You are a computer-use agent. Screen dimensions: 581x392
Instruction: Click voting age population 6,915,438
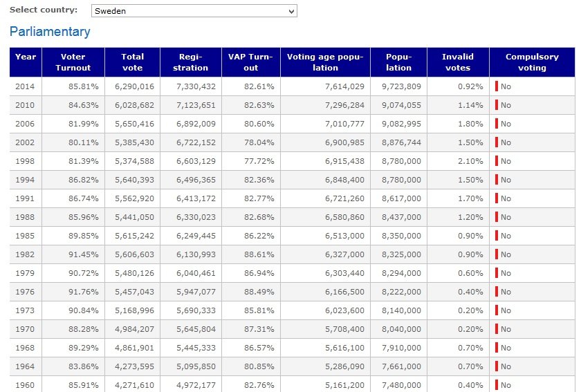pos(344,161)
